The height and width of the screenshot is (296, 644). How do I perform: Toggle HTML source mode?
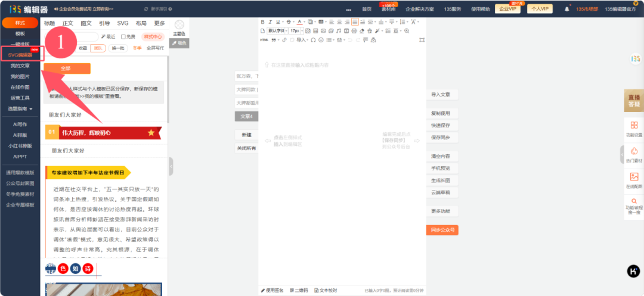[264, 40]
